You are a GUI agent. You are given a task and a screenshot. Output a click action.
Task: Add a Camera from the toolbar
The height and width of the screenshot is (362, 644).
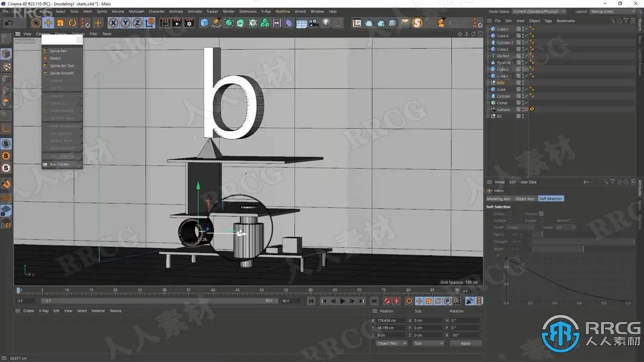click(313, 23)
